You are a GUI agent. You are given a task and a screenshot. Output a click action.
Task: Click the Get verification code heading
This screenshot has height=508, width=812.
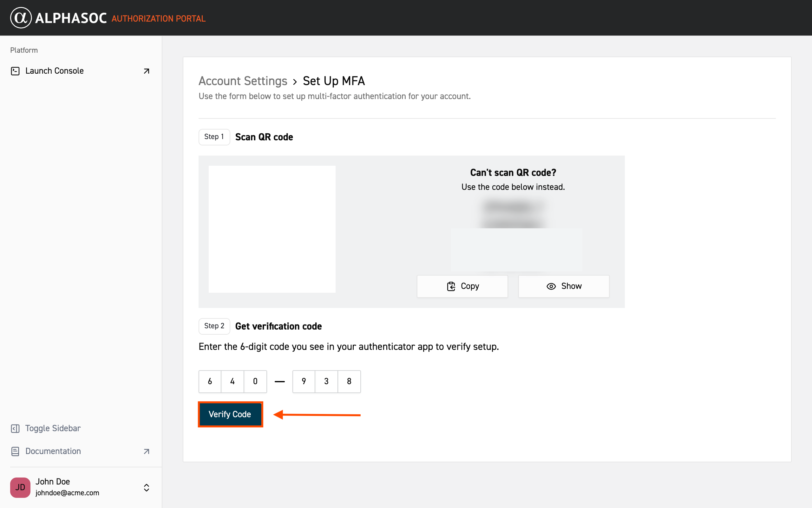pos(278,326)
